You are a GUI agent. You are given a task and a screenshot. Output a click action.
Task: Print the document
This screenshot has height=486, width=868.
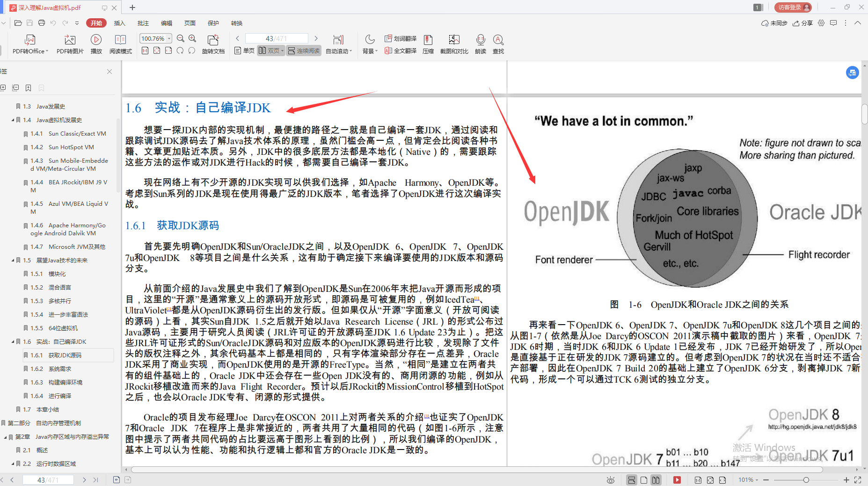pyautogui.click(x=42, y=23)
